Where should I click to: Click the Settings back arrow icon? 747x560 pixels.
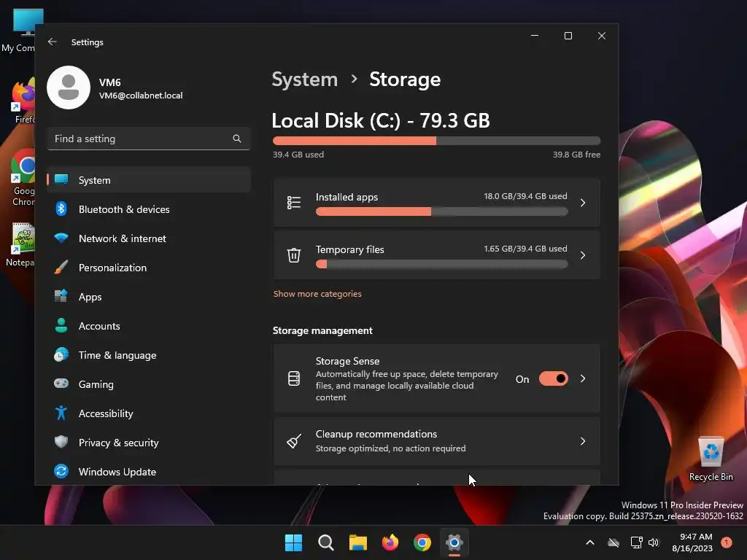tap(53, 42)
